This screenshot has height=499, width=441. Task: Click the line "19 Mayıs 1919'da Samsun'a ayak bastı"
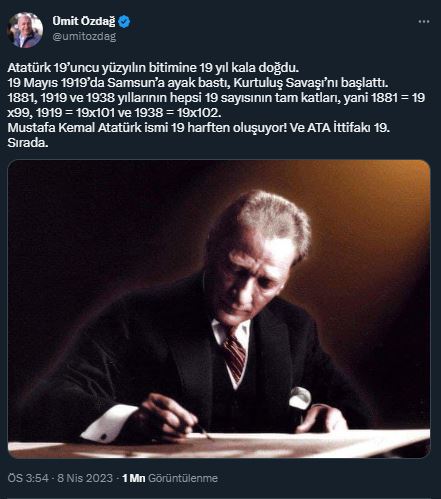[198, 83]
